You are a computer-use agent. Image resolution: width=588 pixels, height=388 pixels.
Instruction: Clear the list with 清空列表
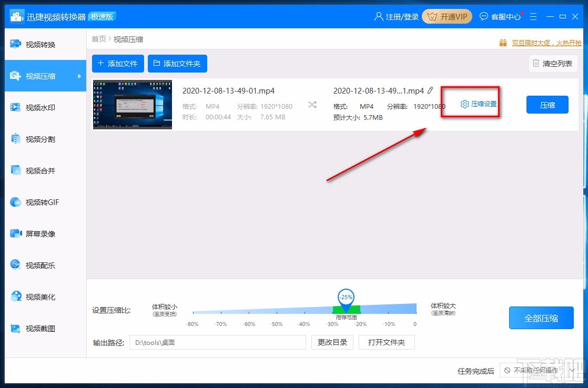(553, 63)
